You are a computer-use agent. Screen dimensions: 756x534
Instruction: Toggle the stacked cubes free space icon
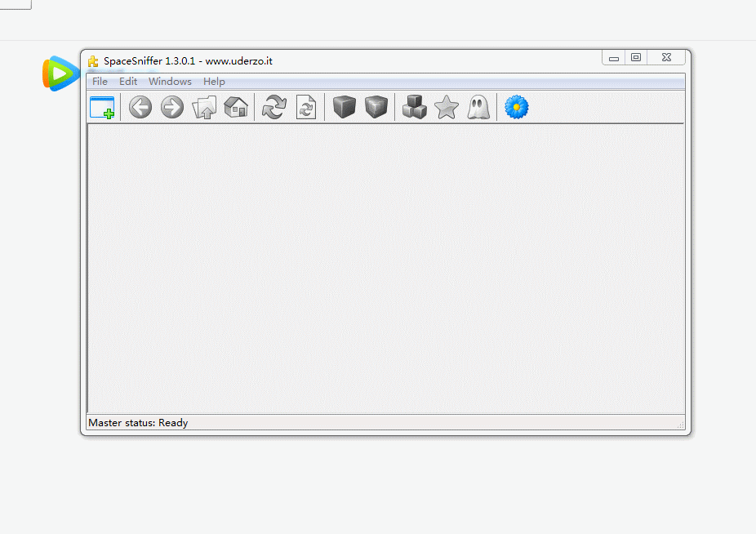tap(415, 107)
